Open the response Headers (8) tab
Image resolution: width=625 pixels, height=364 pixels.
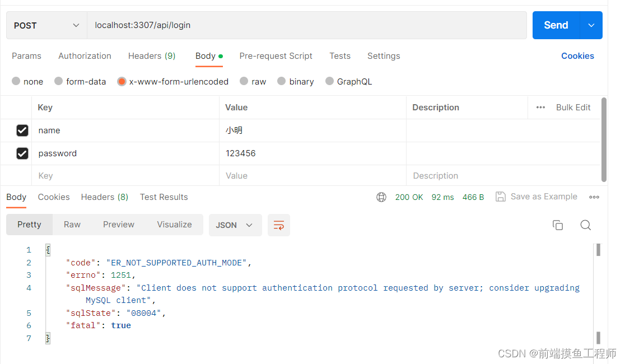(104, 197)
